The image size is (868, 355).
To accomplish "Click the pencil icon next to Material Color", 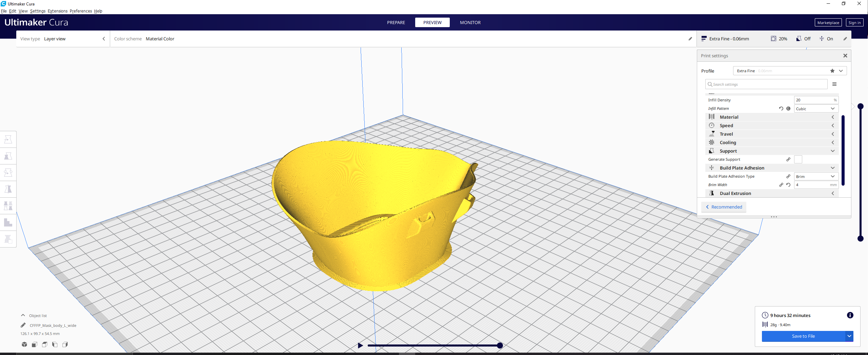I will point(690,39).
